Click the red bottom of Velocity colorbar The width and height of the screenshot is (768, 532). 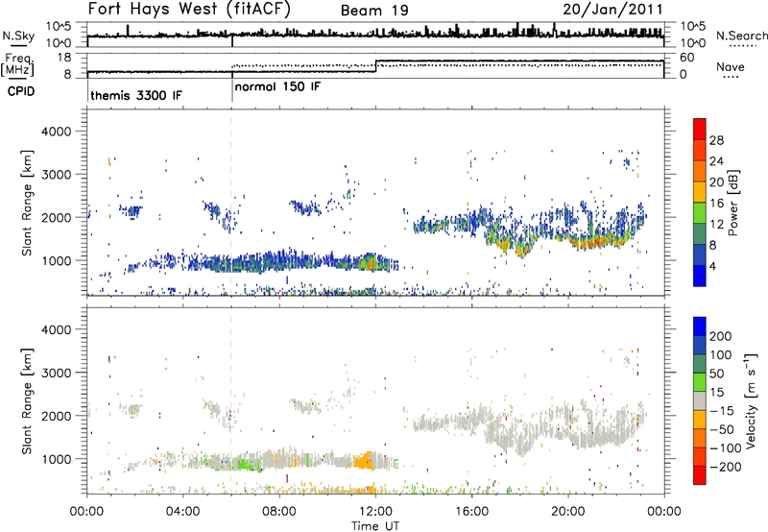(x=700, y=475)
